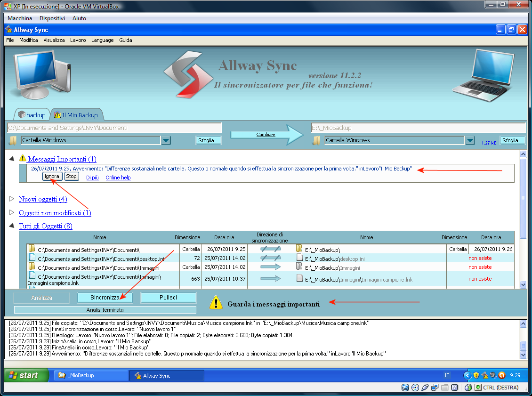Screen dimensions: 532x396
Task: Switch to the Il Mio Backup tab
Action: tap(77, 115)
